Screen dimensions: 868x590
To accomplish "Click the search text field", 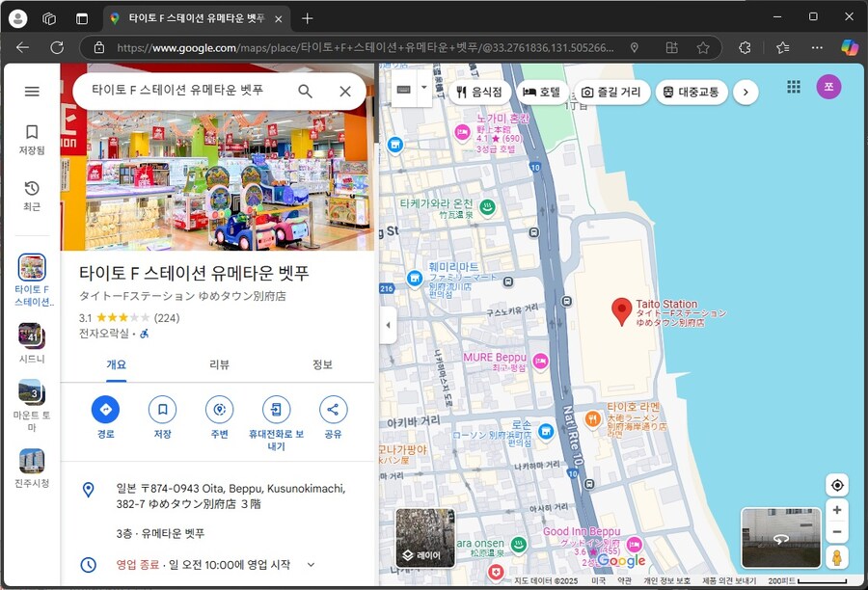I will pyautogui.click(x=177, y=91).
